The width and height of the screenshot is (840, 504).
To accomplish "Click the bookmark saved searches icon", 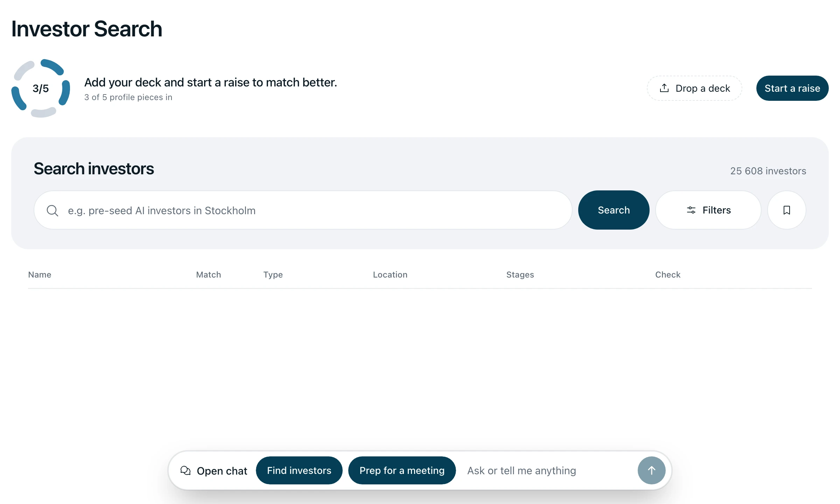I will click(x=787, y=210).
